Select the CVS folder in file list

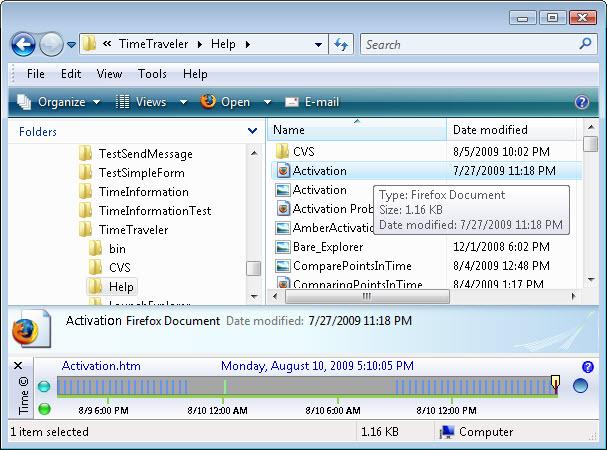click(304, 151)
